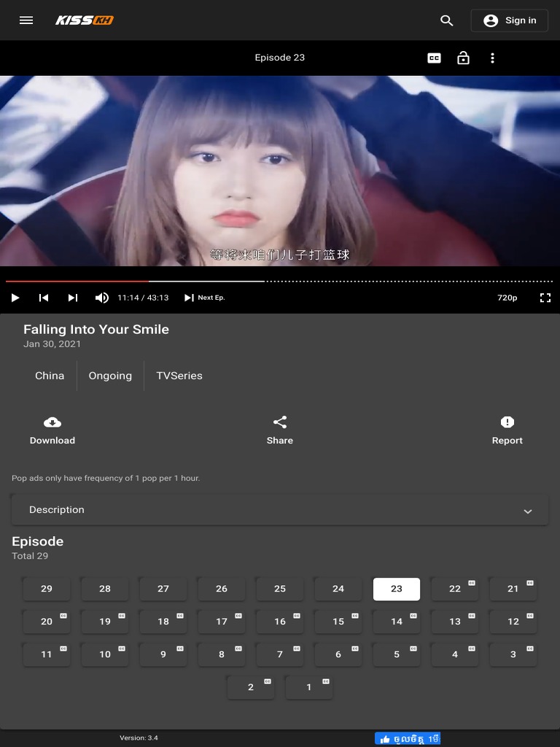Click the Sign in button

point(510,20)
